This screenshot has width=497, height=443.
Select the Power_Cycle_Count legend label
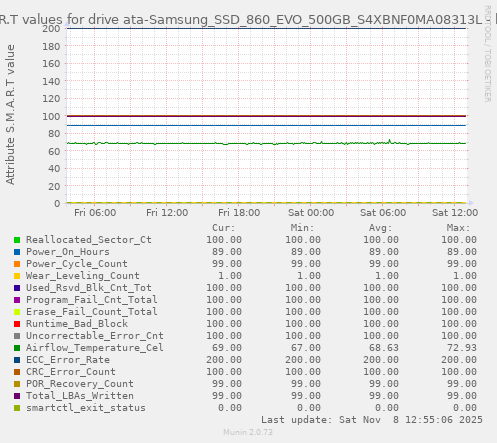point(77,264)
